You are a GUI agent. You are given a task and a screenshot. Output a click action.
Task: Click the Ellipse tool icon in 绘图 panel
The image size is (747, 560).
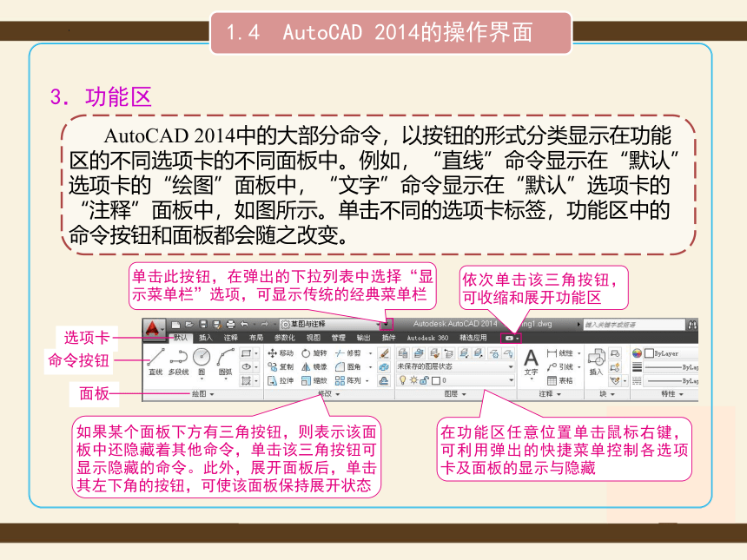(247, 366)
